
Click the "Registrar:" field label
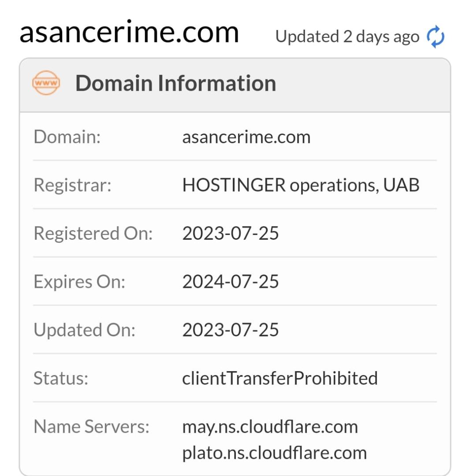(x=73, y=185)
